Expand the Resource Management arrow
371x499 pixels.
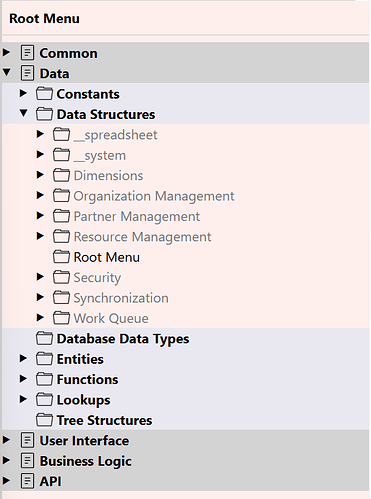tap(40, 236)
